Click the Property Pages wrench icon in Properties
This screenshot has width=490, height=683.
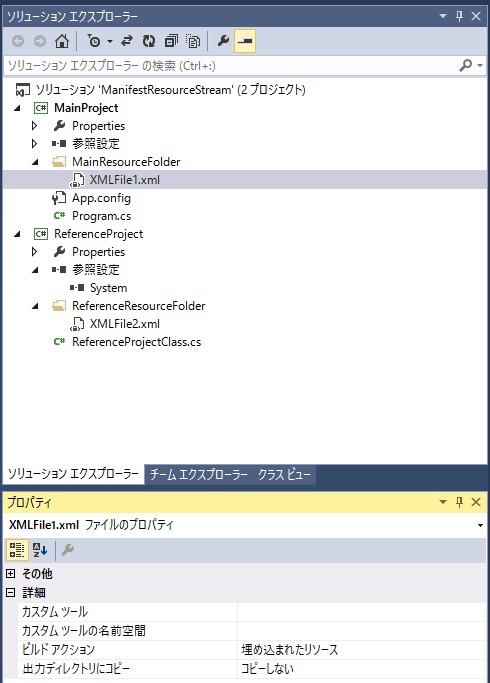point(68,550)
